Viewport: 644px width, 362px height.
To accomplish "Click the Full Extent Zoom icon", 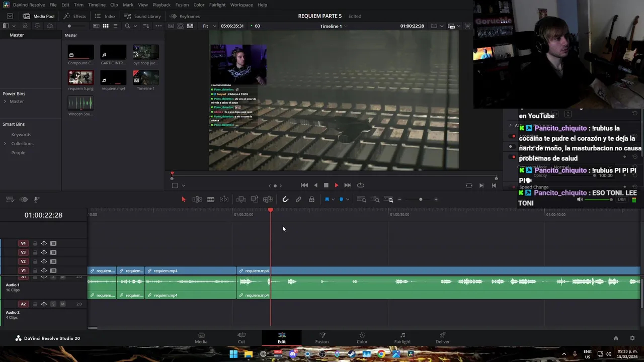I will pyautogui.click(x=361, y=200).
